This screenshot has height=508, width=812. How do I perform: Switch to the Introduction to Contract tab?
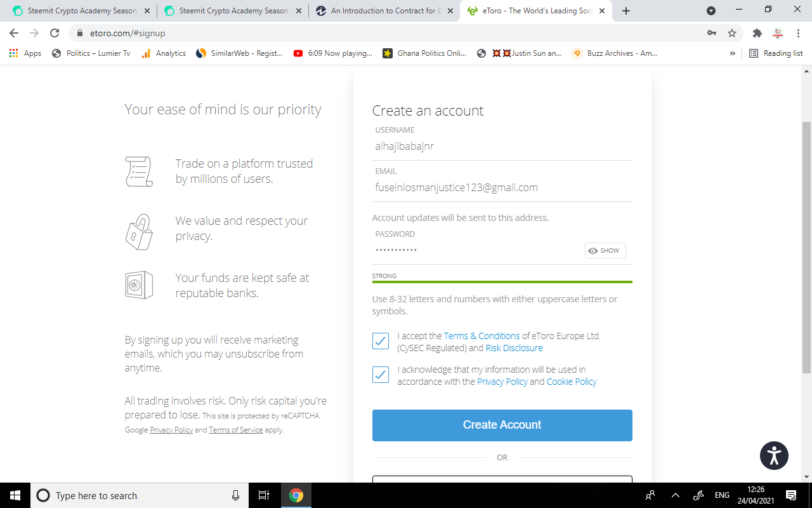coord(383,11)
